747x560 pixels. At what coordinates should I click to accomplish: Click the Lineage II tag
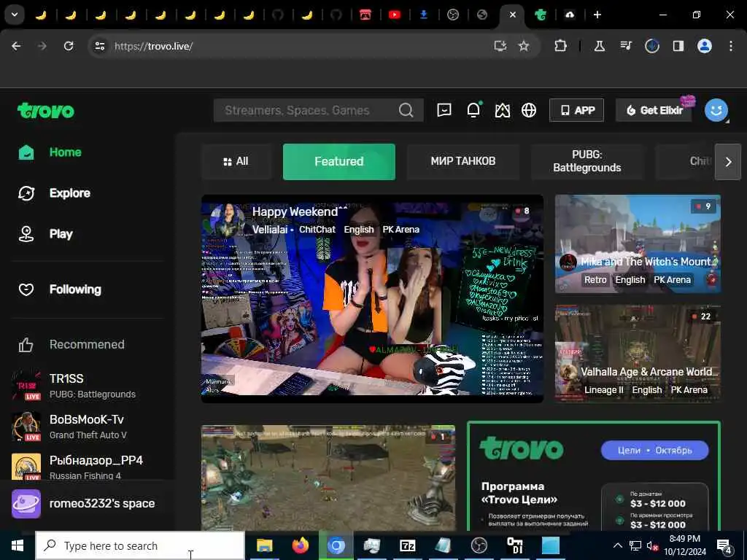[603, 390]
